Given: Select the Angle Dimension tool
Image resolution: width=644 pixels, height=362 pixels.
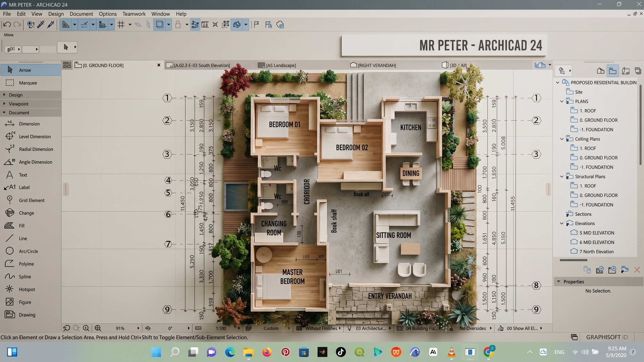Looking at the screenshot, I should click(x=30, y=162).
